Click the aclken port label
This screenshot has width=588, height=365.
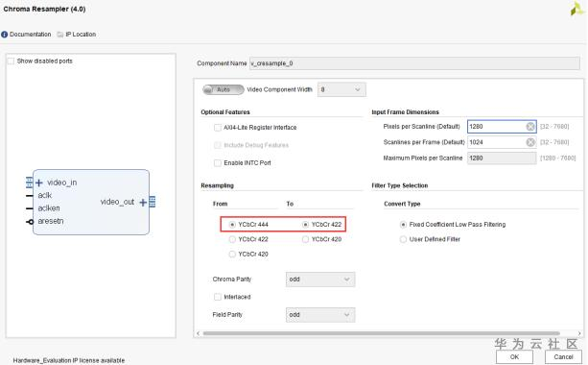click(x=49, y=208)
